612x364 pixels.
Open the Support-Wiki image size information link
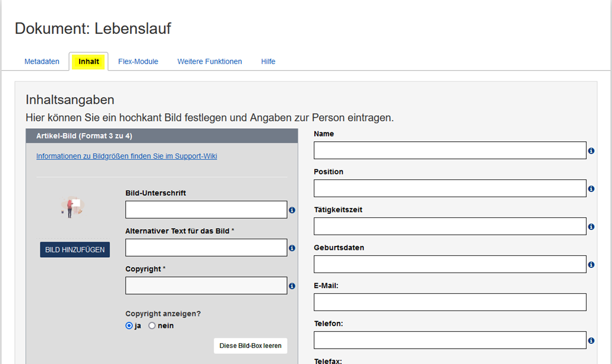coord(127,155)
